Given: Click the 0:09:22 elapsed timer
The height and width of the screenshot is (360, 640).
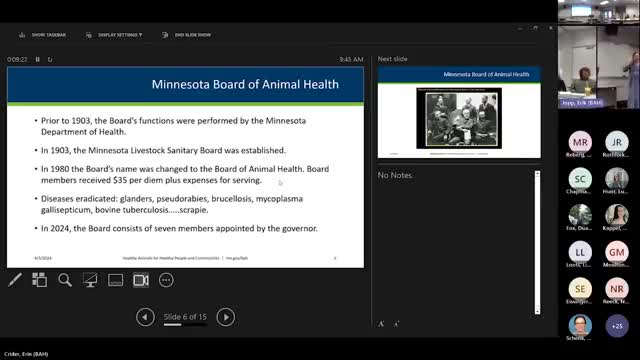Looking at the screenshot, I should click(17, 60).
